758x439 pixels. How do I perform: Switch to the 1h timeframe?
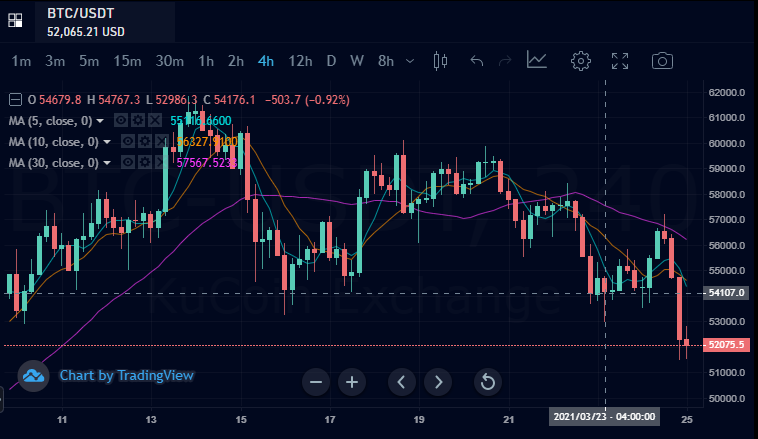(206, 61)
